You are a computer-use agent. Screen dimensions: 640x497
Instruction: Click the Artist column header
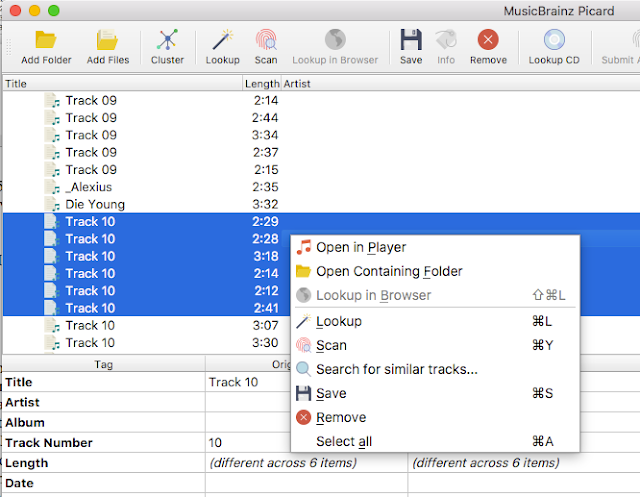pyautogui.click(x=461, y=84)
